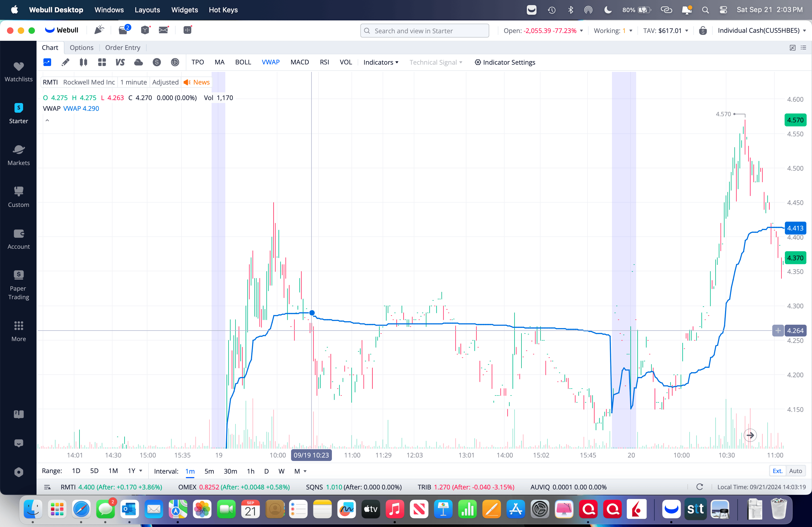Toggle Ext. extended hours display
The height and width of the screenshot is (527, 812).
(777, 471)
